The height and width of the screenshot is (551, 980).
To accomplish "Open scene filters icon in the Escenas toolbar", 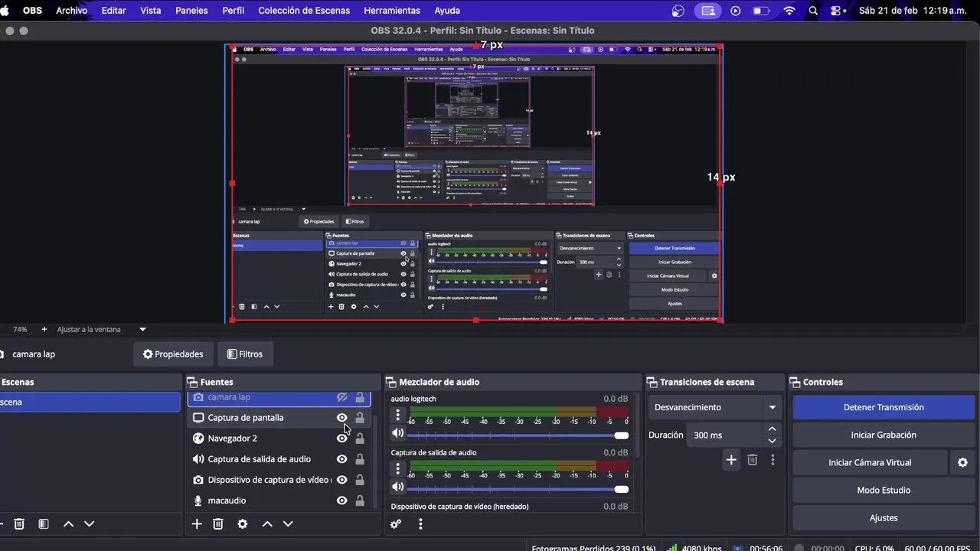I will [44, 523].
